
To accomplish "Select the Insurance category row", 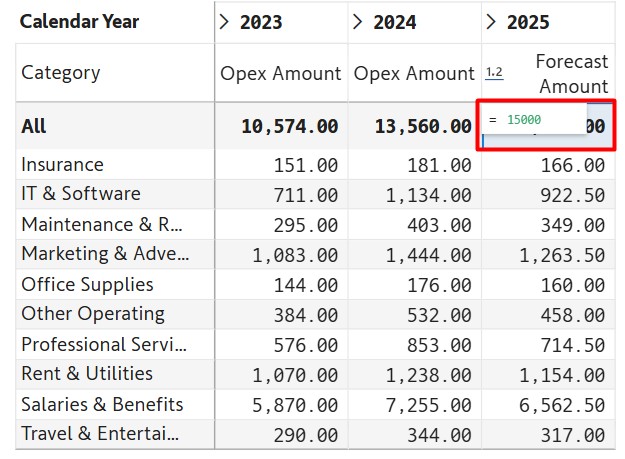I will coord(62,165).
